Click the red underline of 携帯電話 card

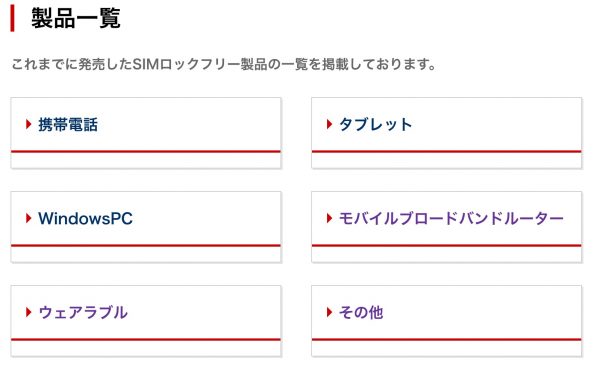[146, 152]
